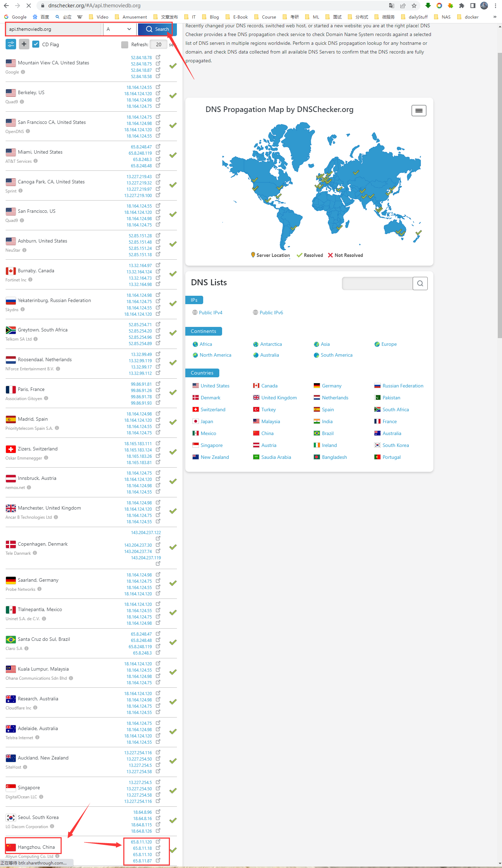Focus the DNS Lists search field

click(377, 283)
